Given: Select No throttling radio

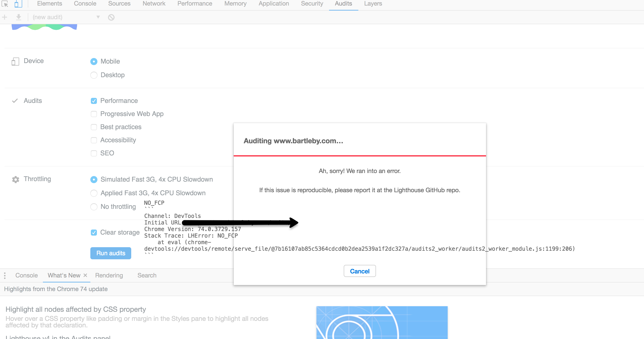Looking at the screenshot, I should pyautogui.click(x=94, y=207).
